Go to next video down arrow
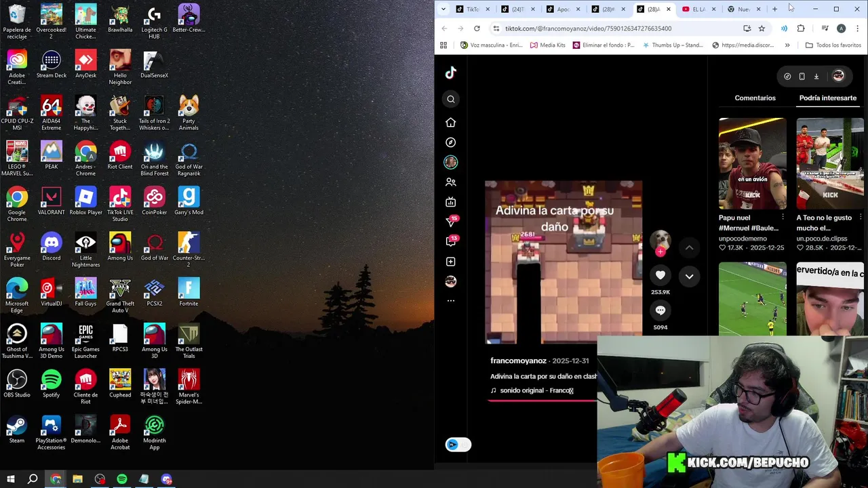Viewport: 868px width, 488px height. pos(689,277)
